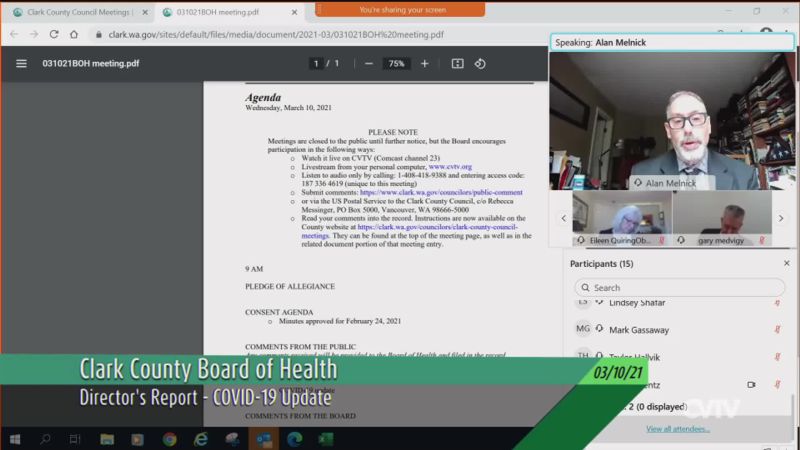Open the 75% zoom level box

tap(396, 63)
